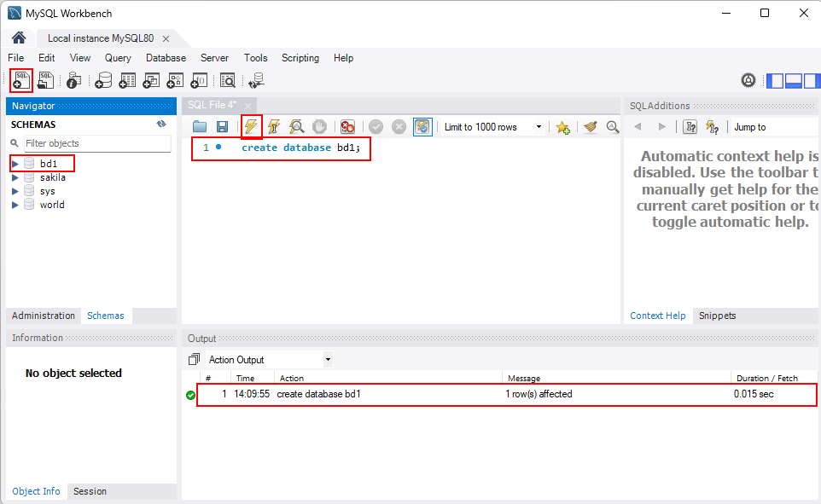
Task: Create a new function icon
Action: (199, 81)
